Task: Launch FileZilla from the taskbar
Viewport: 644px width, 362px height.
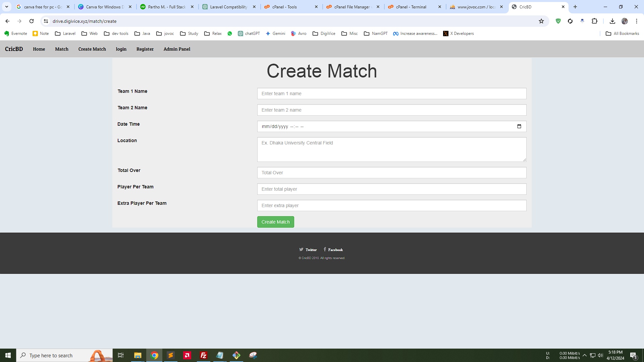Action: [x=203, y=355]
